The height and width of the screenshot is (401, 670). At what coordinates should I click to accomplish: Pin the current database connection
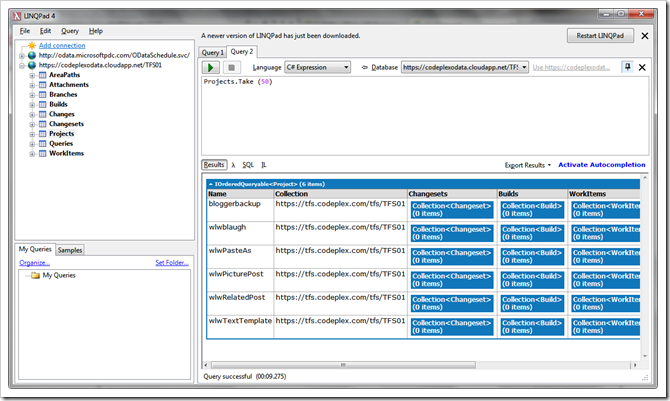[627, 67]
